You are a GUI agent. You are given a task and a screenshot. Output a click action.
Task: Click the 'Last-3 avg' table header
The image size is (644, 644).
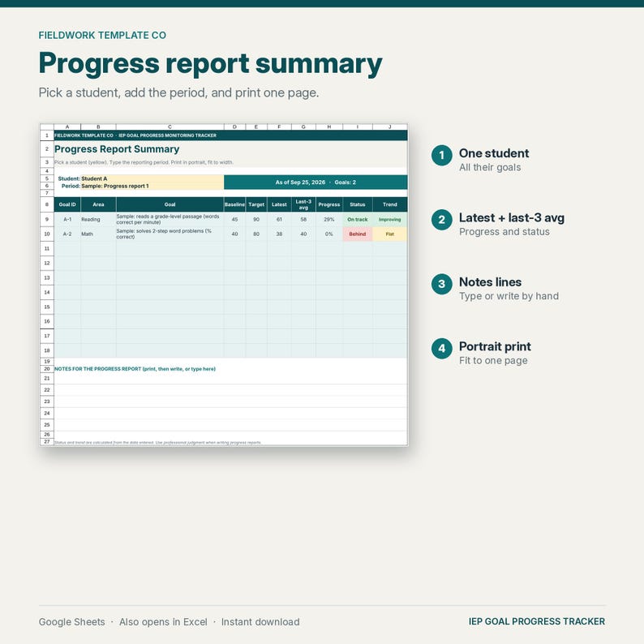tap(303, 204)
